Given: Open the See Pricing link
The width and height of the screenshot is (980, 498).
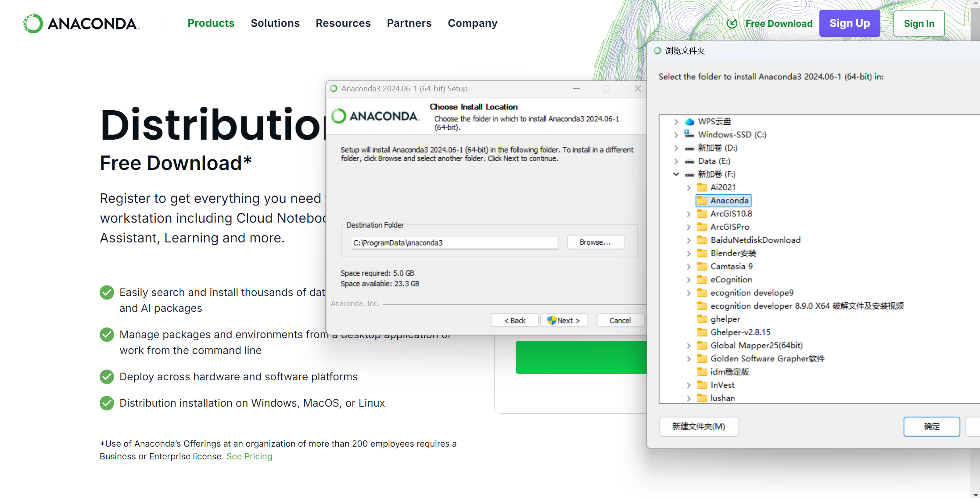Looking at the screenshot, I should (x=249, y=456).
